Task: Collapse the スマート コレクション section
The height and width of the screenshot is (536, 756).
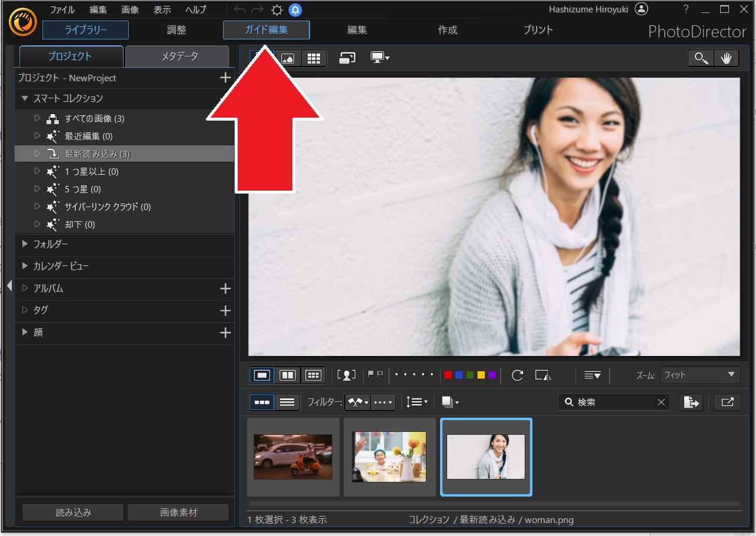Action: click(x=25, y=98)
